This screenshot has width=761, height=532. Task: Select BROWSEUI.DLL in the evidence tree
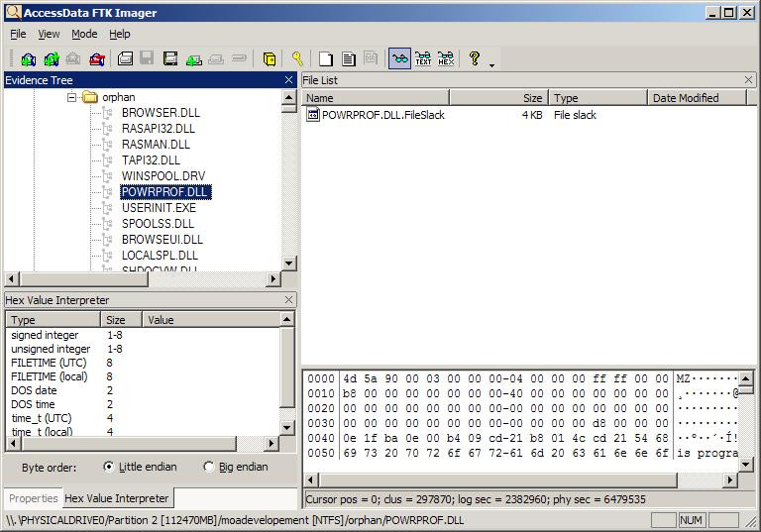(x=163, y=240)
